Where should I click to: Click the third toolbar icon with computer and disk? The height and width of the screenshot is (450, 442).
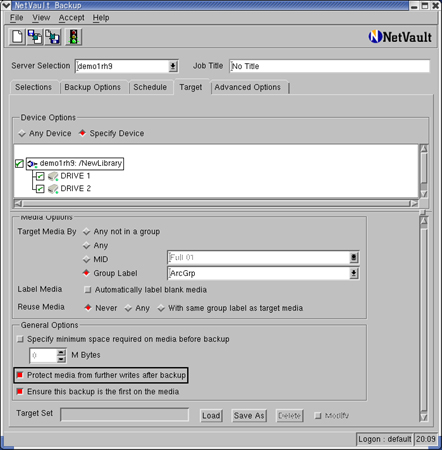point(53,37)
